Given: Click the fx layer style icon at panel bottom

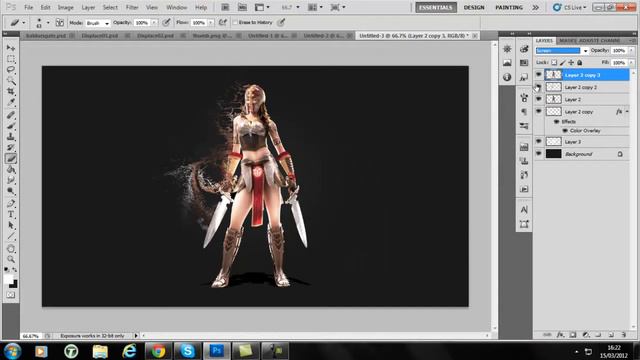Looking at the screenshot, I should click(x=560, y=335).
